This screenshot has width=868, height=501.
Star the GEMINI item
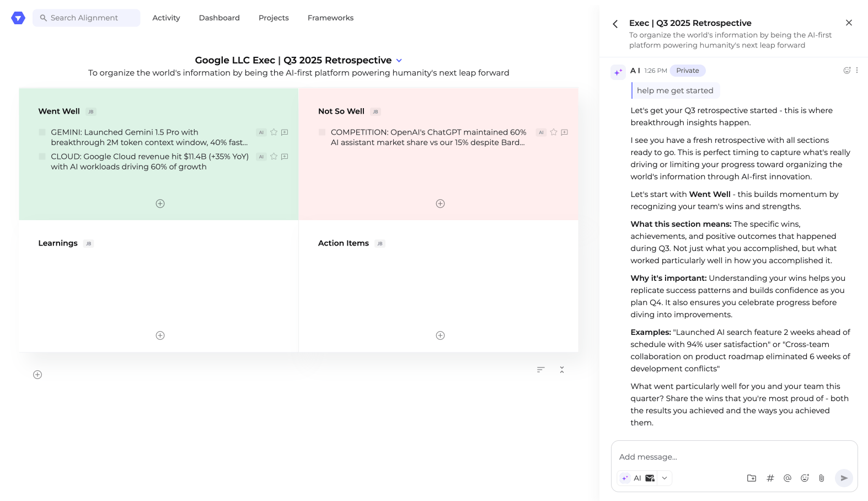click(274, 132)
